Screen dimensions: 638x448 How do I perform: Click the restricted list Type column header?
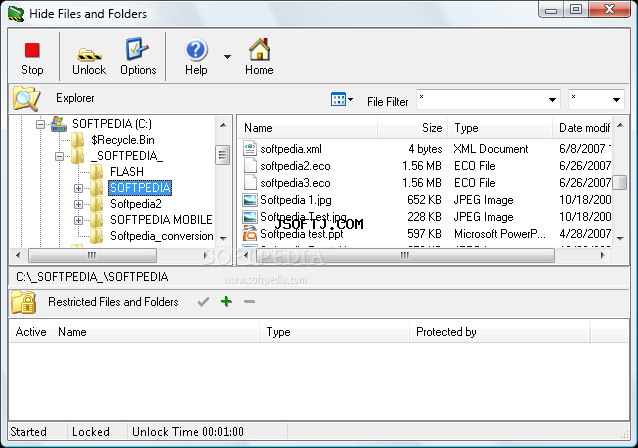pos(334,332)
